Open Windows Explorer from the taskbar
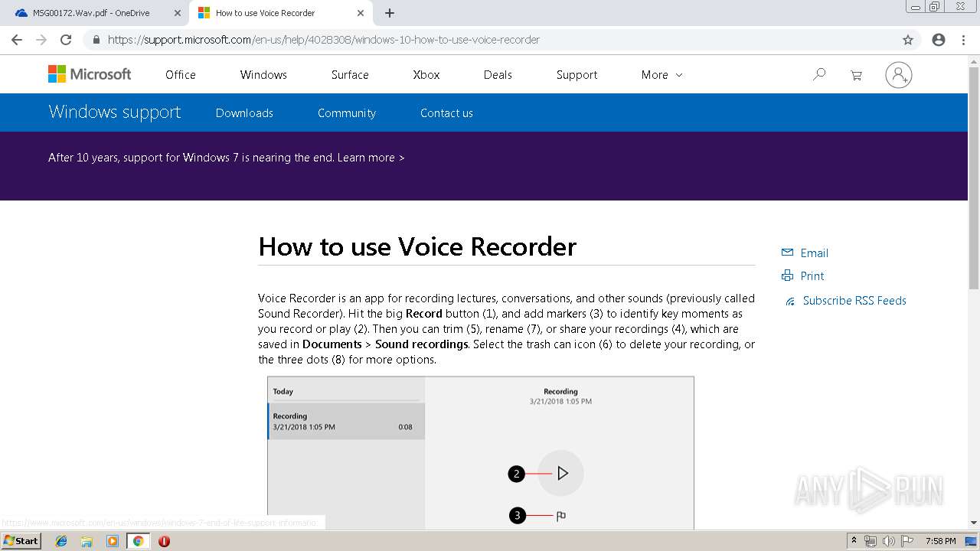Image resolution: width=980 pixels, height=551 pixels. (87, 541)
